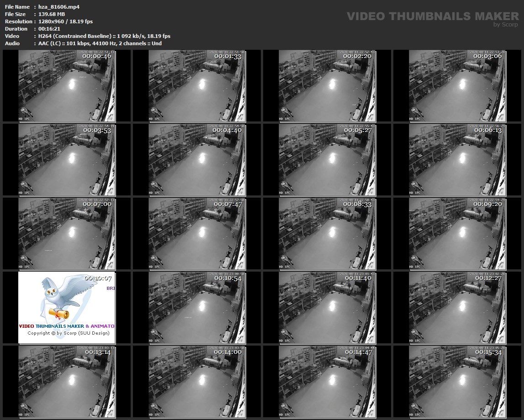Open the thumbnail at 00:05:27

pos(327,159)
